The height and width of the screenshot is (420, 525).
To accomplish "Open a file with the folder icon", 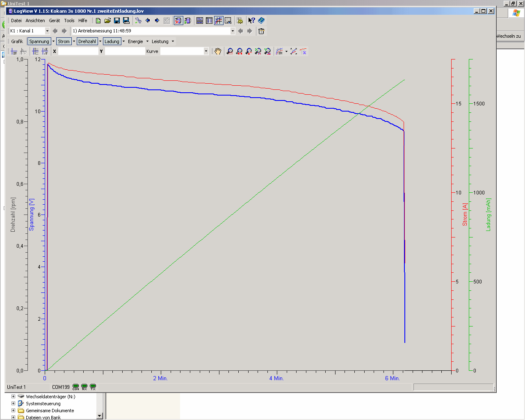I will [107, 21].
